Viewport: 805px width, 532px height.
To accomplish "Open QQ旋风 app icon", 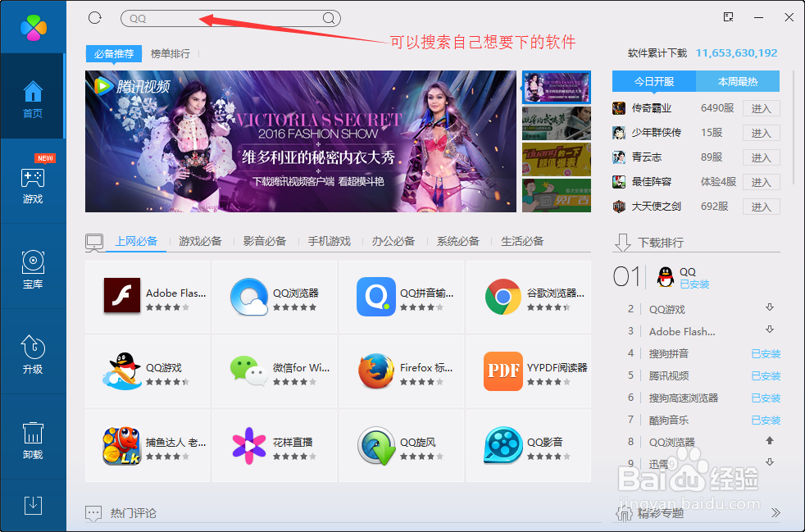I will point(376,446).
